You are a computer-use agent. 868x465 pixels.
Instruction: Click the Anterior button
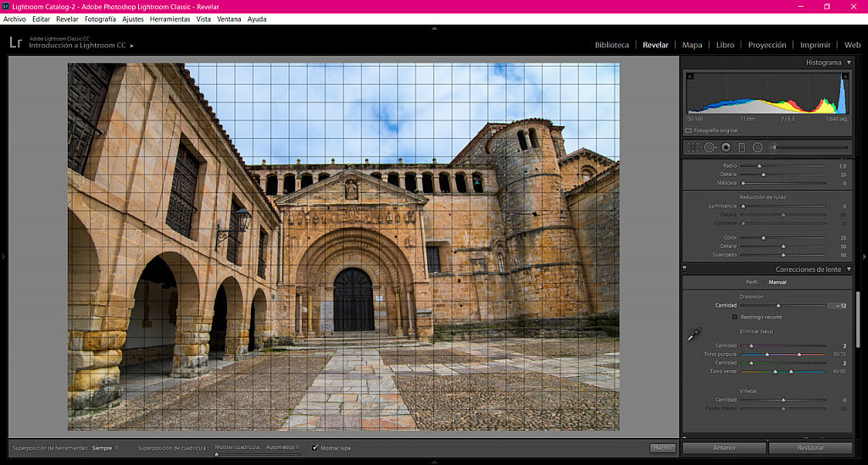pos(724,448)
